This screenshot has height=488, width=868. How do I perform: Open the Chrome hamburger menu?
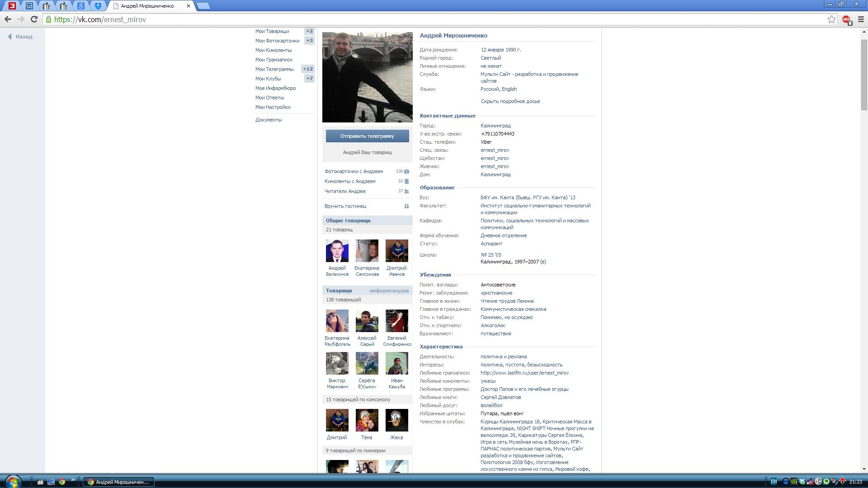pyautogui.click(x=861, y=19)
